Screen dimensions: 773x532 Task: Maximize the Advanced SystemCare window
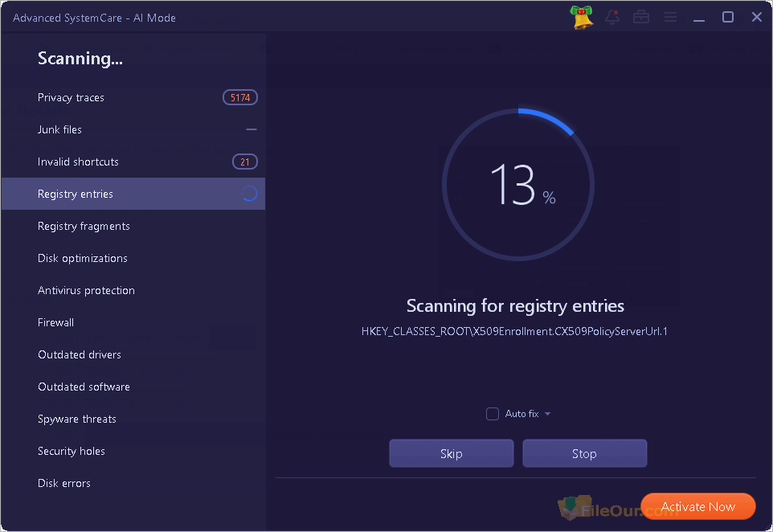coord(728,17)
